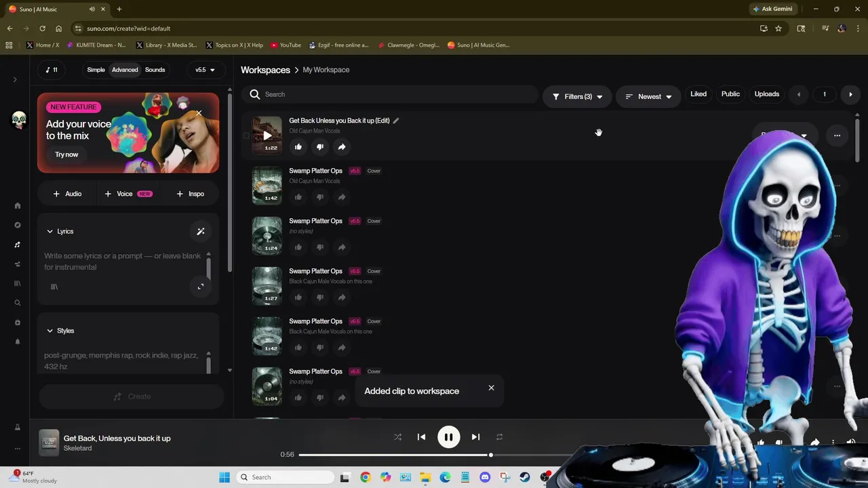Viewport: 868px width, 488px height.
Task: Open the sidebar Search magnifier icon
Action: point(18,303)
